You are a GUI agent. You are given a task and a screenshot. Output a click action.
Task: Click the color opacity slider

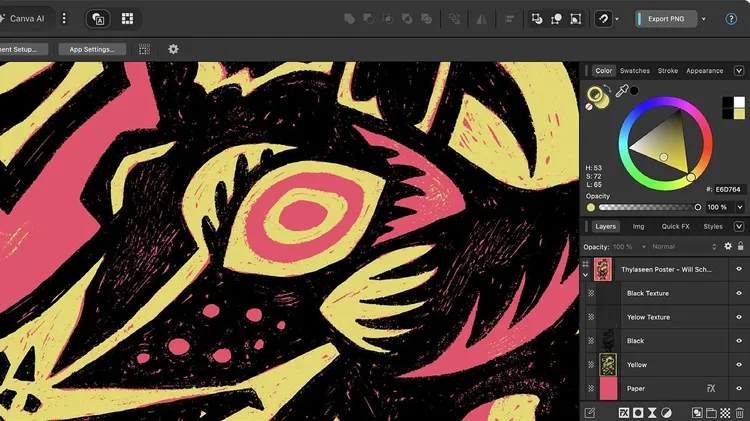click(650, 207)
